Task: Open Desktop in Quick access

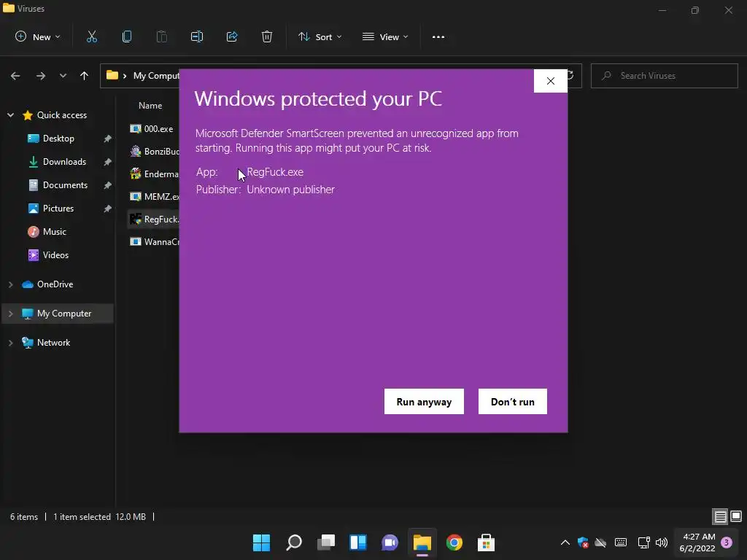Action: [x=58, y=139]
